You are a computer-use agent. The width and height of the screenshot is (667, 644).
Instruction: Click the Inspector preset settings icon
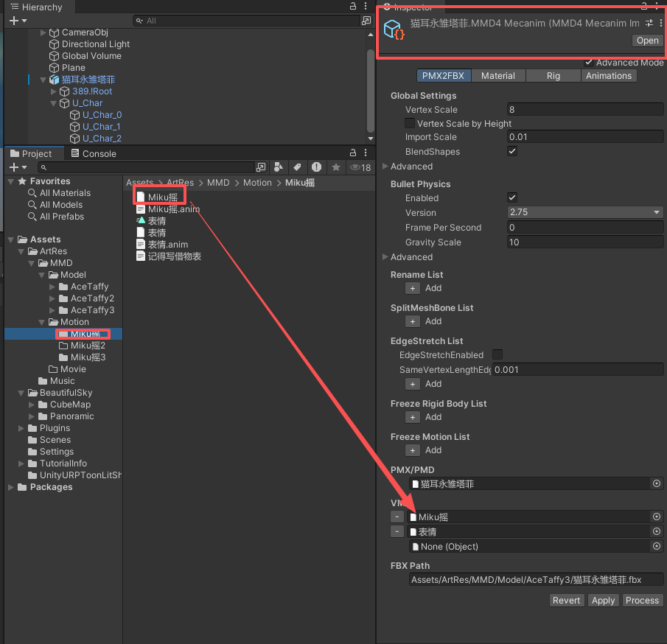pyautogui.click(x=649, y=23)
